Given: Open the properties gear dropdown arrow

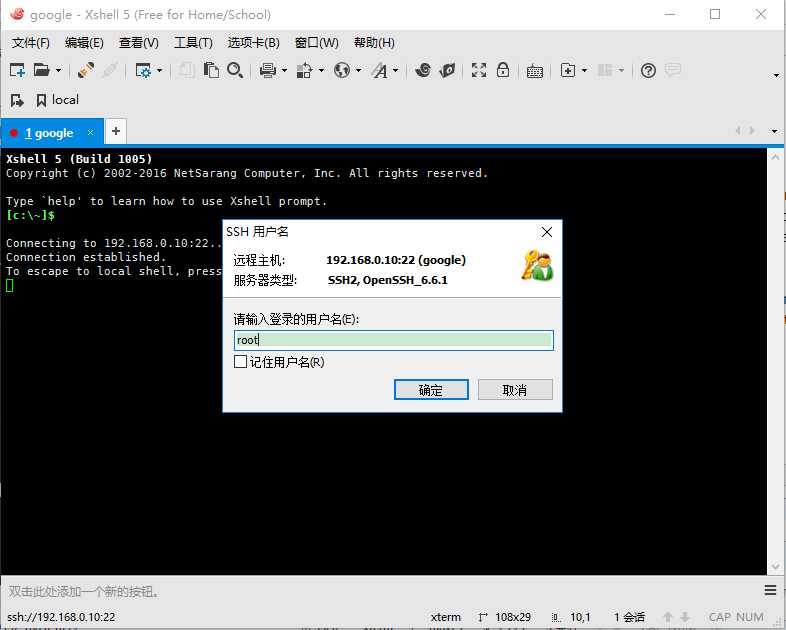Looking at the screenshot, I should pyautogui.click(x=159, y=71).
